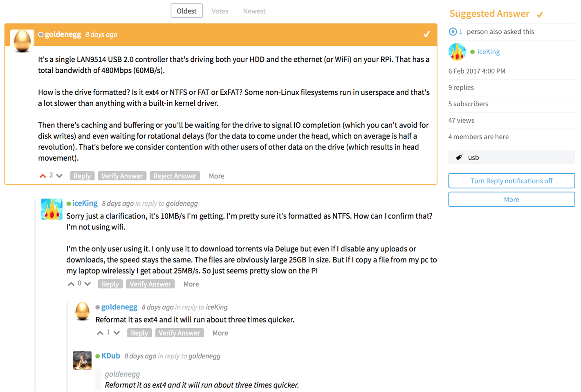The image size is (581, 392).
Task: Downvote goldenegg's top answer
Action: [60, 176]
